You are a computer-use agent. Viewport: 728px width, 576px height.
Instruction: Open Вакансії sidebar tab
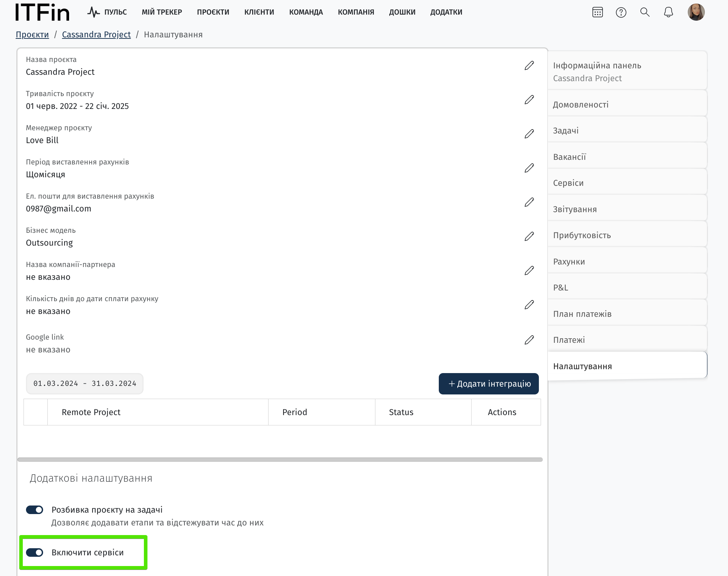[627, 156]
